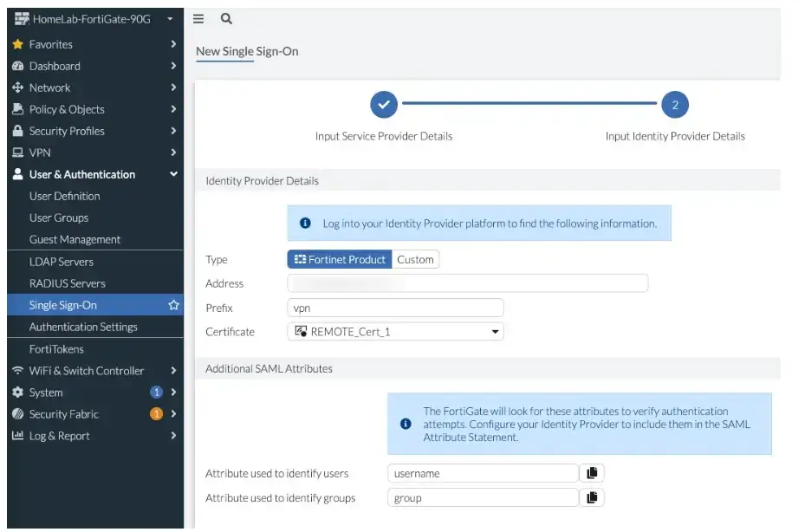Open the hamburger menu icon
The height and width of the screenshot is (532, 805).
pos(198,19)
